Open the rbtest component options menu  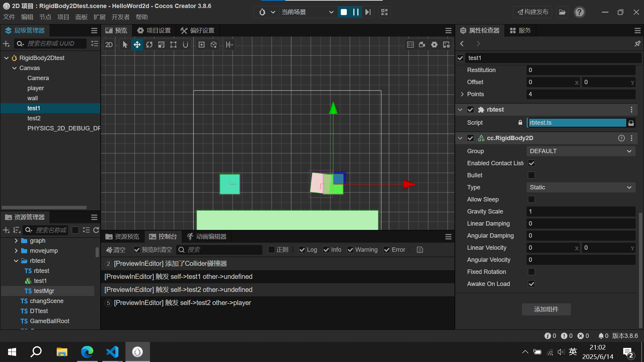tap(631, 110)
